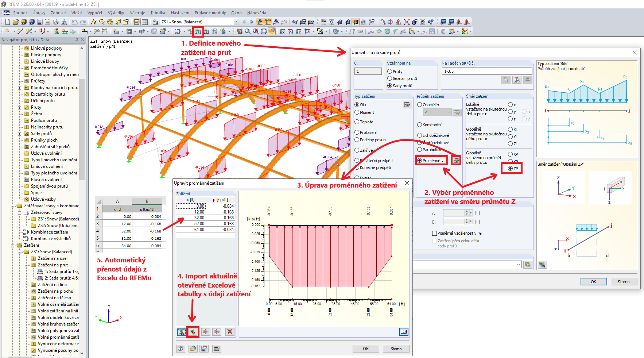
Task: Expand the Sady prutů tree node
Action: pyautogui.click(x=20, y=134)
